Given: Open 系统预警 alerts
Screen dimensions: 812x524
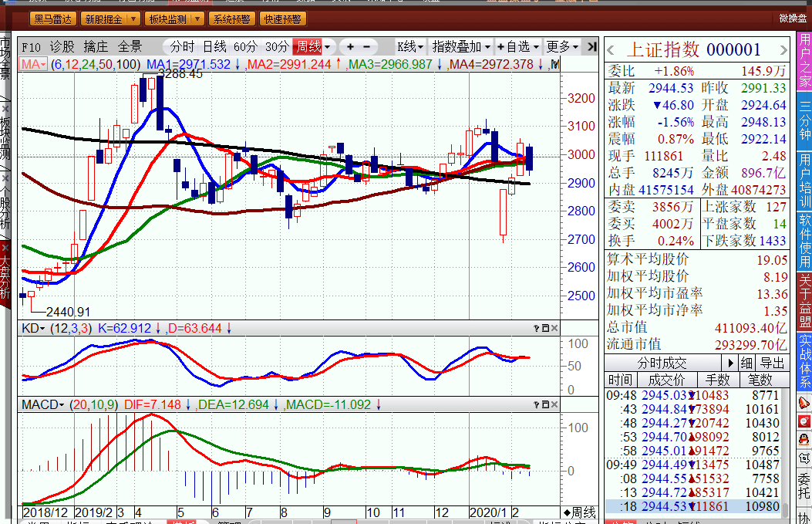Looking at the screenshot, I should pyautogui.click(x=231, y=19).
